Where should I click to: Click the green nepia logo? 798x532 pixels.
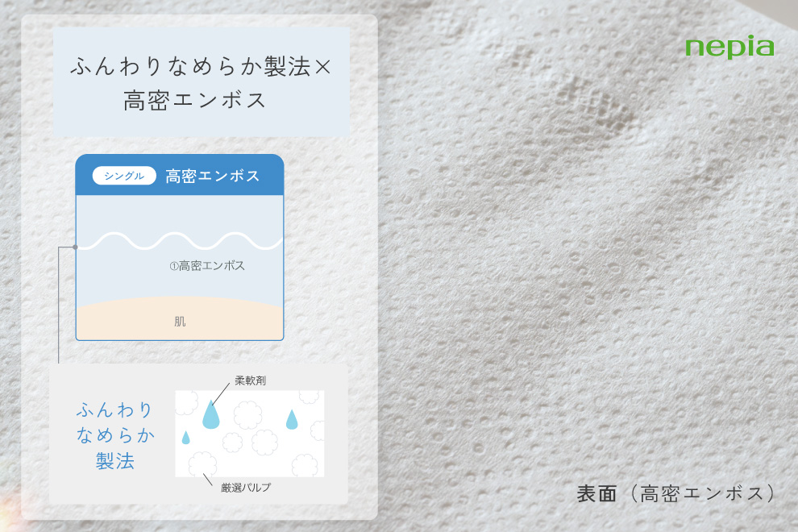(729, 47)
